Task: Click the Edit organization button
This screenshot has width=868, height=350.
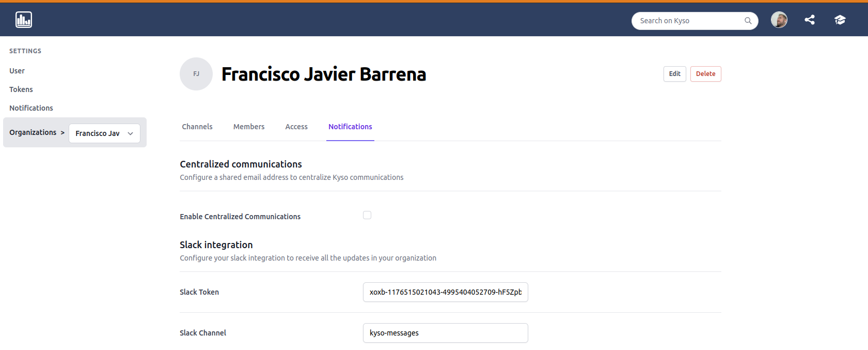Action: click(x=675, y=74)
